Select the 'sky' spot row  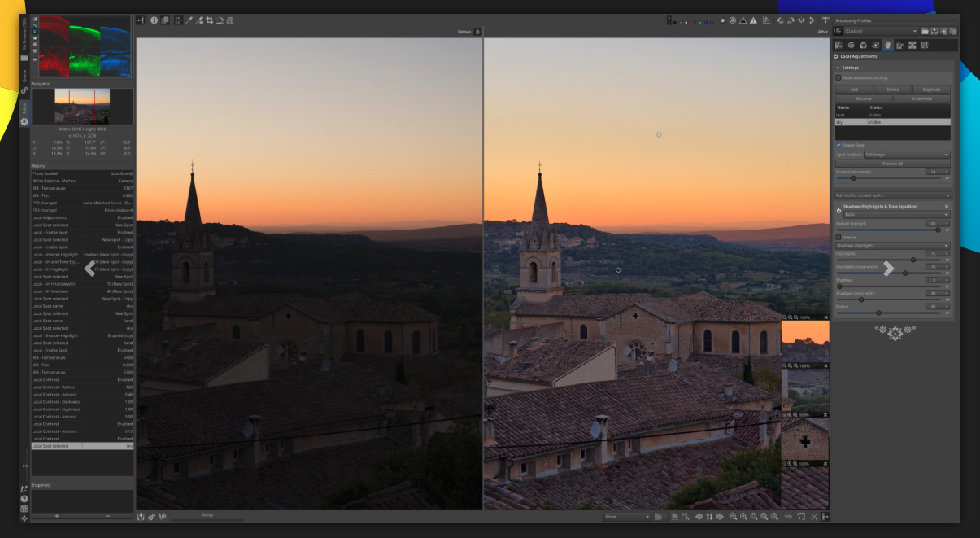893,122
